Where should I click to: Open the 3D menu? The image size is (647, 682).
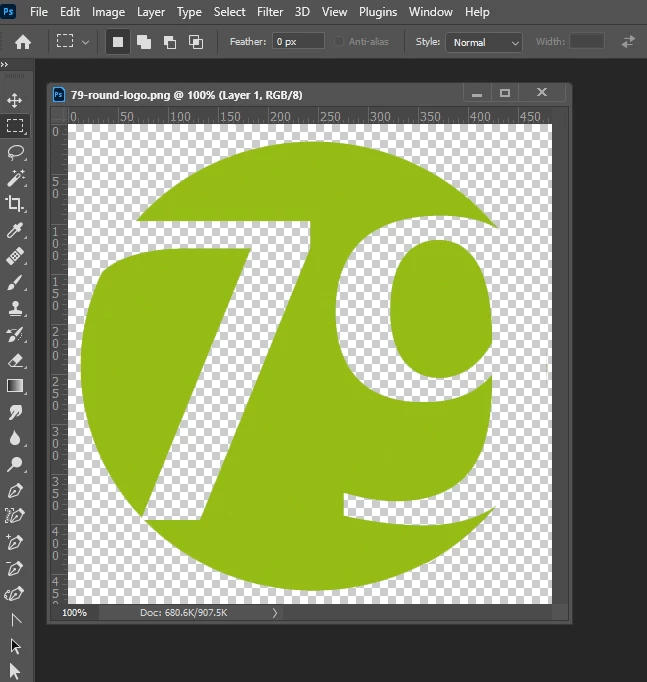pos(302,12)
